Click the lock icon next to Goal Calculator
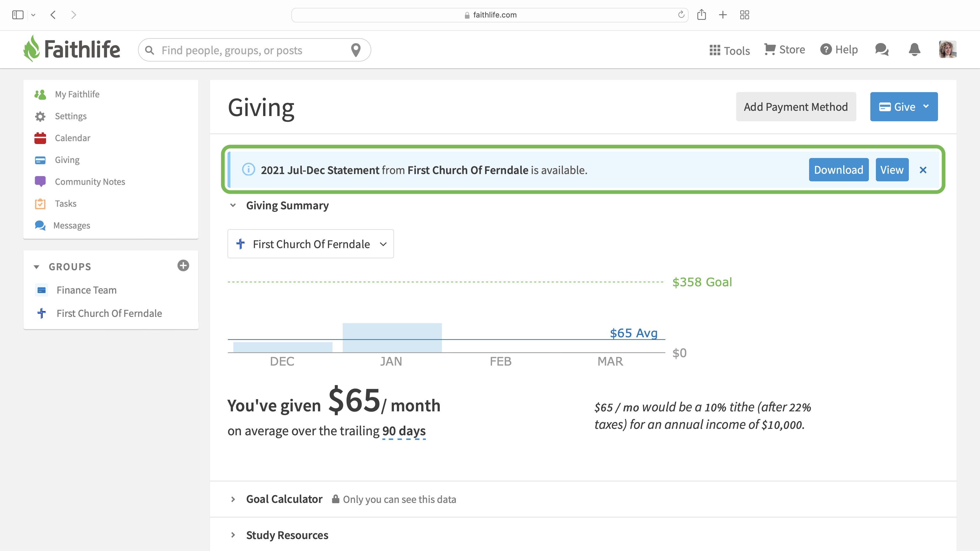Image resolution: width=980 pixels, height=551 pixels. 335,499
